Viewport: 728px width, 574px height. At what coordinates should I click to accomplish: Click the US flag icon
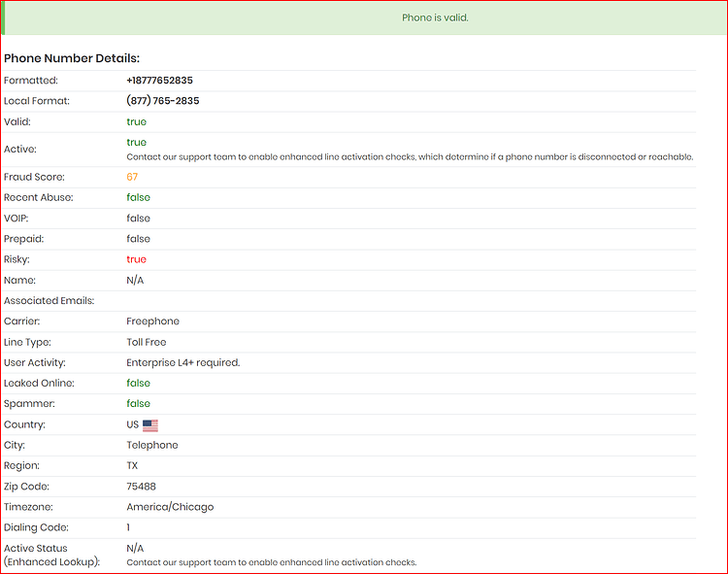coord(149,425)
